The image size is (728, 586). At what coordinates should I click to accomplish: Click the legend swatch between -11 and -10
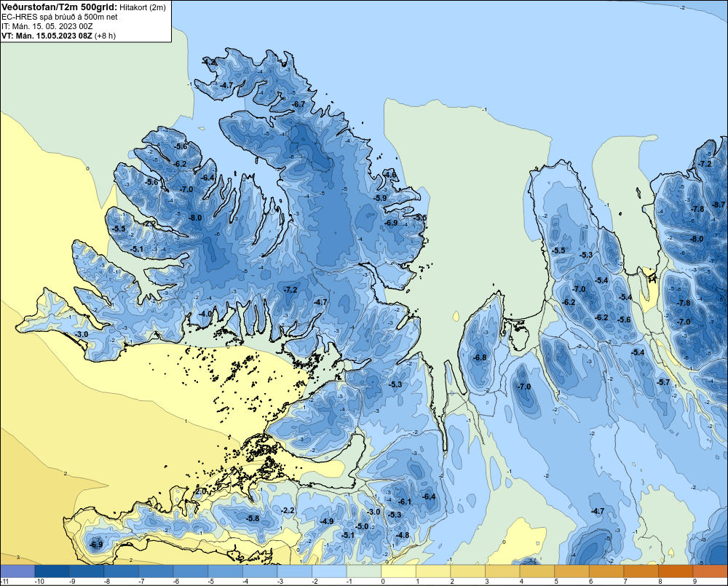17,571
